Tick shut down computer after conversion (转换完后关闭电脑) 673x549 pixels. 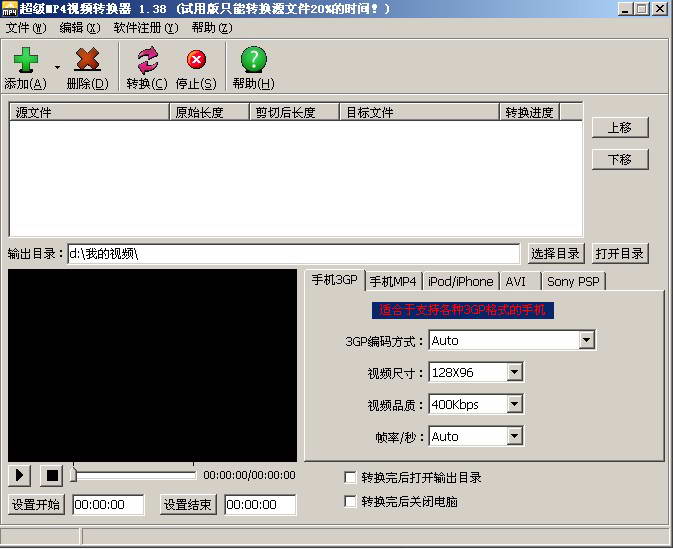350,502
